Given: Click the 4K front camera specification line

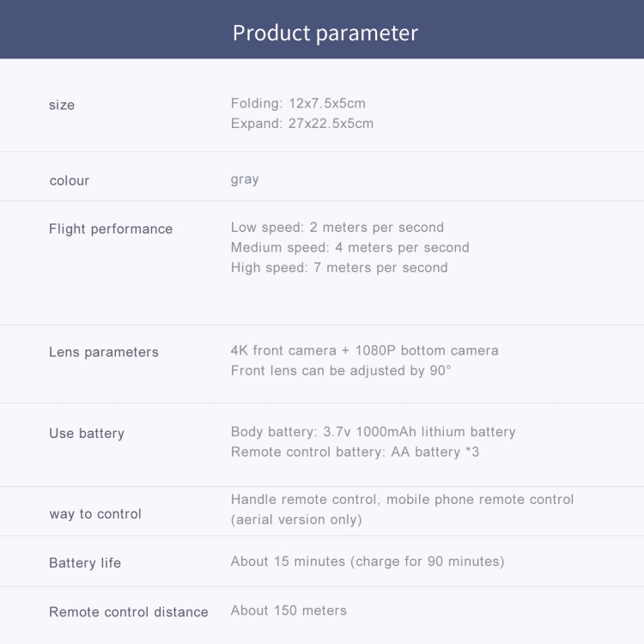Looking at the screenshot, I should click(x=364, y=350).
